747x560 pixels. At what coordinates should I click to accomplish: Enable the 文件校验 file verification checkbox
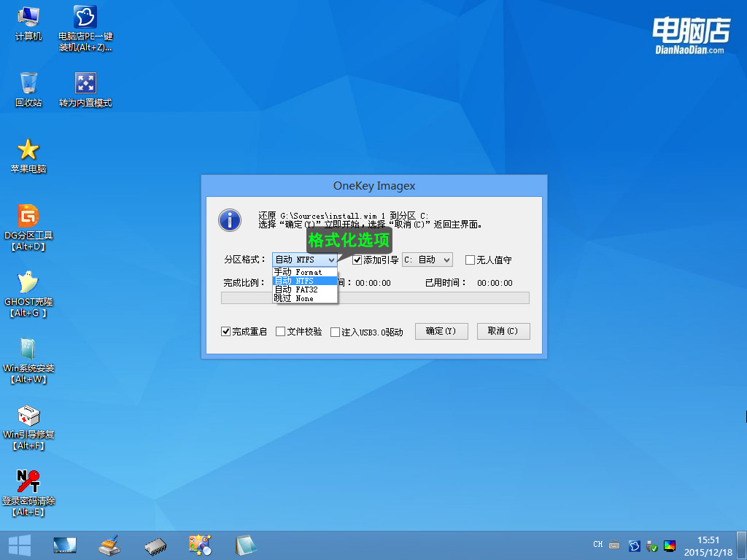(279, 330)
